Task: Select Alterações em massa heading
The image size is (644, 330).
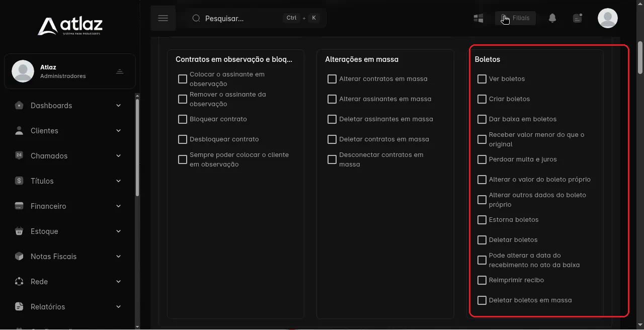Action: tap(362, 59)
